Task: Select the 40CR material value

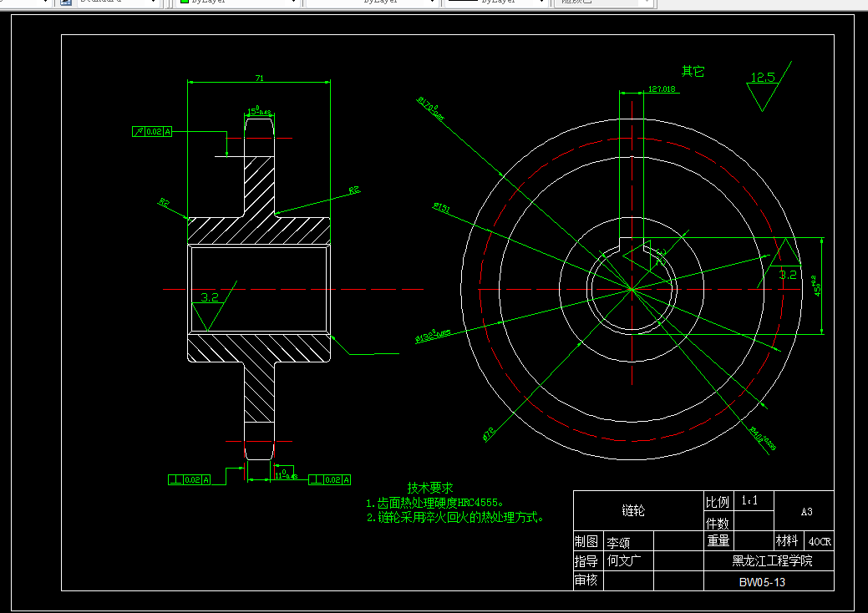Action: click(820, 542)
